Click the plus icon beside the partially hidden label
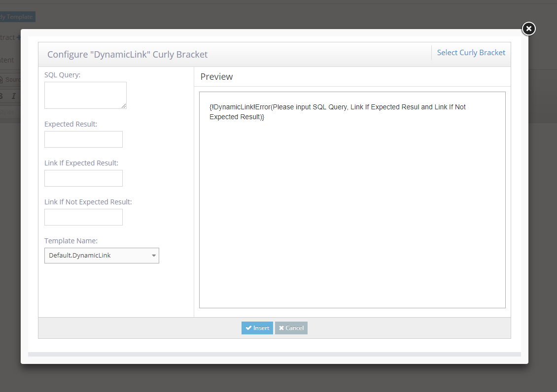 pos(18,37)
